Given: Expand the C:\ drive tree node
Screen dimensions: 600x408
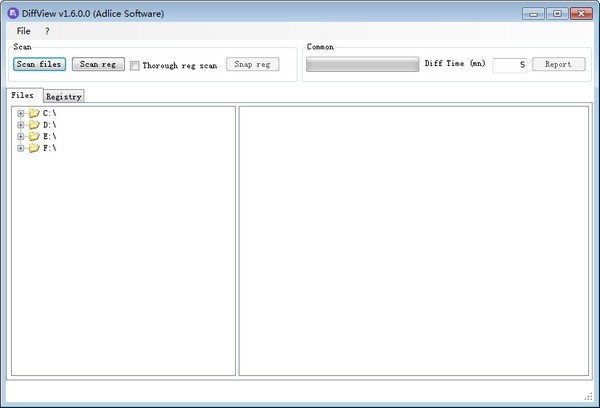Looking at the screenshot, I should (x=21, y=113).
